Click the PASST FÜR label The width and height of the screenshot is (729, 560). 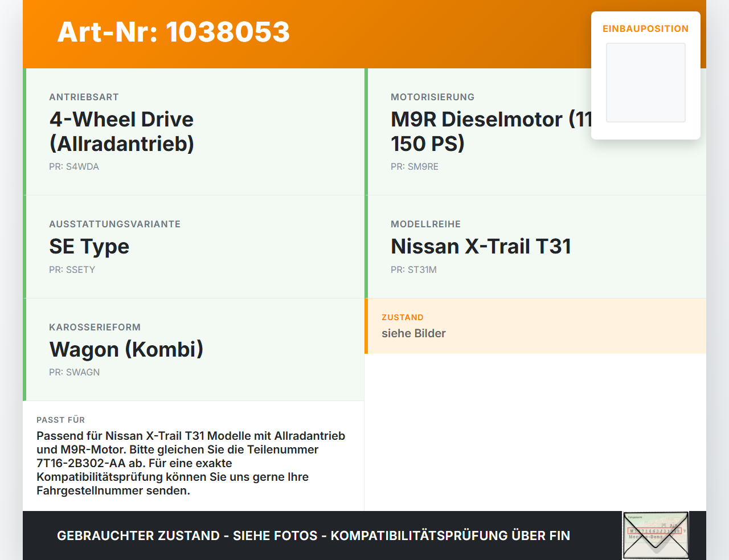pos(61,420)
